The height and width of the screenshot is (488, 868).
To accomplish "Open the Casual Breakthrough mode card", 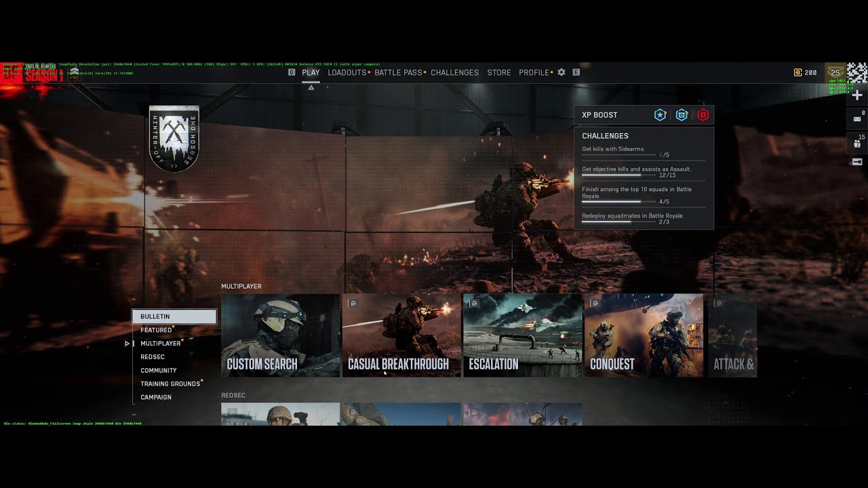I will point(401,335).
